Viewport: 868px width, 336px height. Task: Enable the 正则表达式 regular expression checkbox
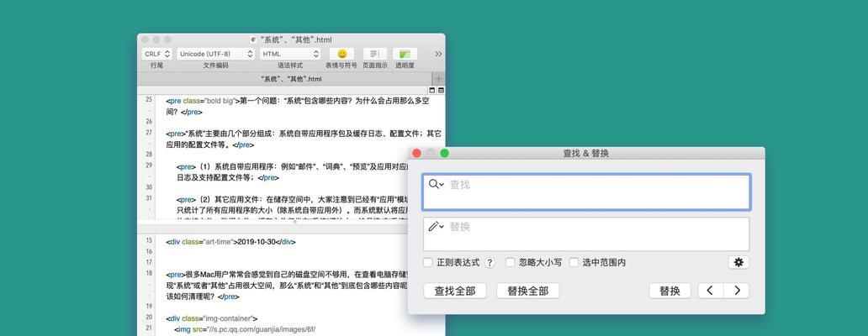428,262
